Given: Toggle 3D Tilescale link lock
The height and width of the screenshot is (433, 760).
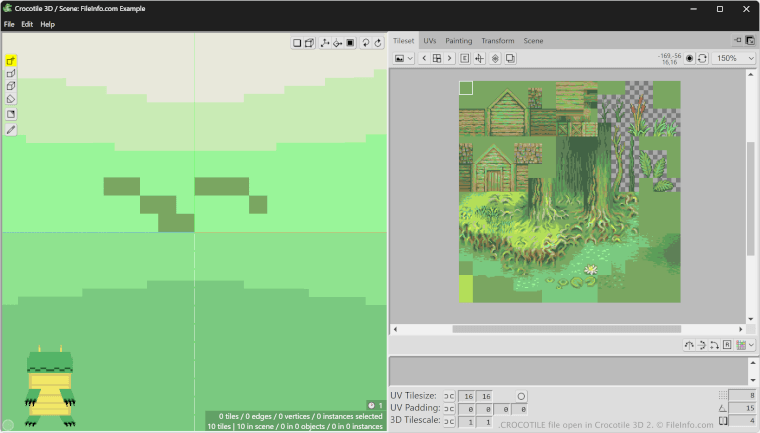Looking at the screenshot, I should tap(448, 423).
